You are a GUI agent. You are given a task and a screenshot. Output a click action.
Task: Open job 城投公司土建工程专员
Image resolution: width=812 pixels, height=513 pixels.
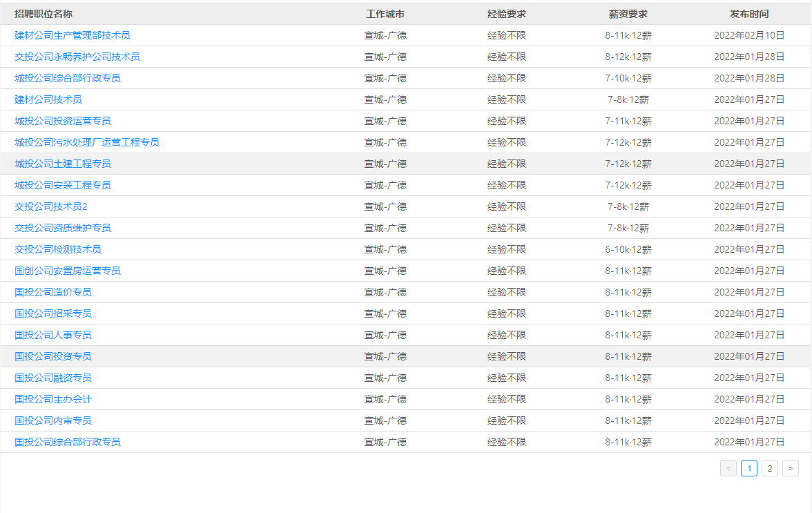tap(63, 164)
